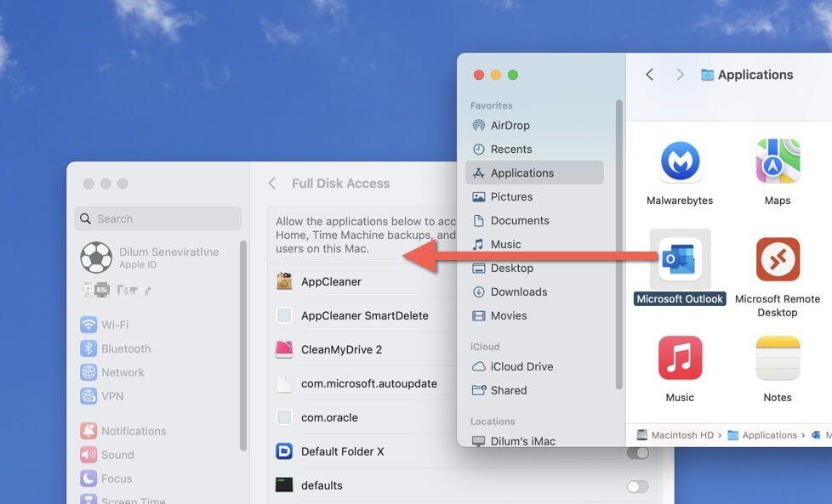Toggle Full Disk Access for Default Folder X

(x=637, y=453)
